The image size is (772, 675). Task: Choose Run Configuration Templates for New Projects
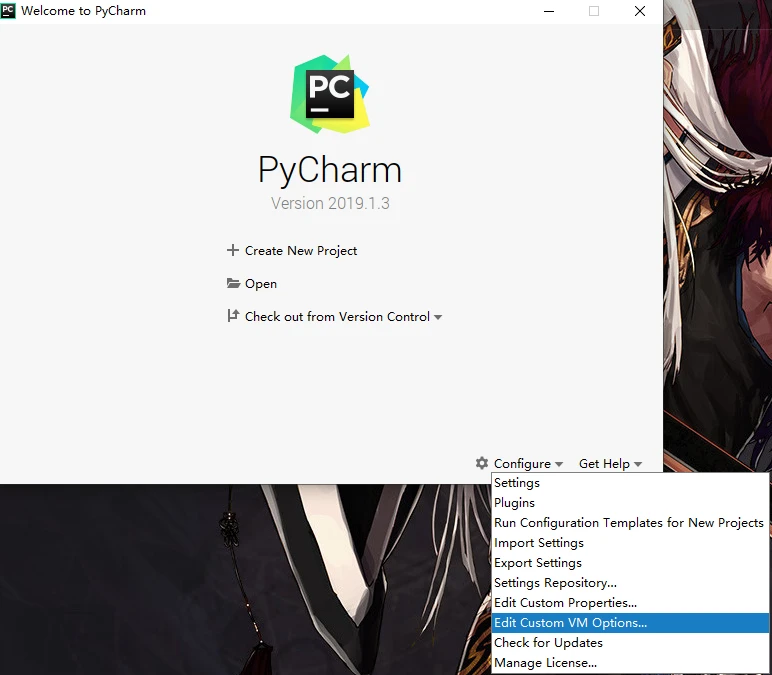click(x=628, y=523)
